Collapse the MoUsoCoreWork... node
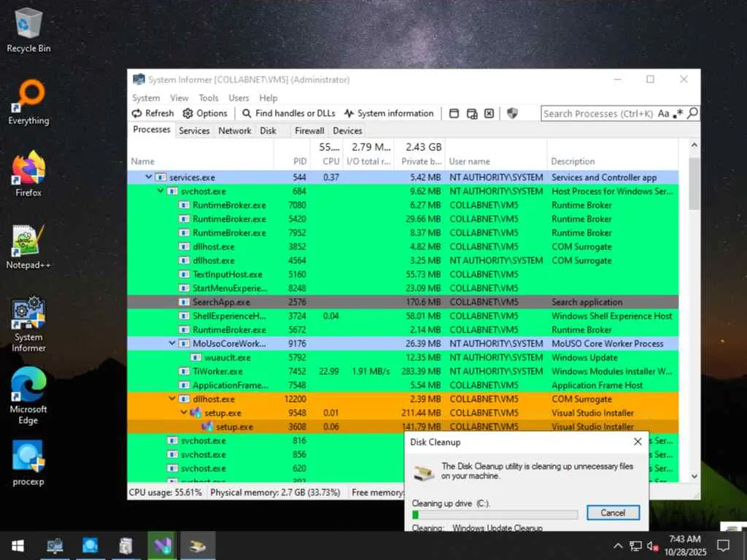The image size is (747, 560). tap(172, 343)
